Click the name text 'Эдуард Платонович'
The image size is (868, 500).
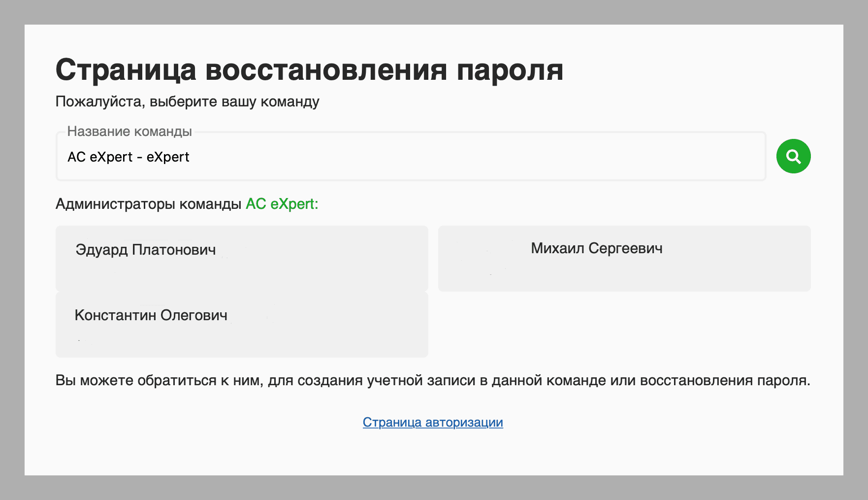[x=146, y=250]
